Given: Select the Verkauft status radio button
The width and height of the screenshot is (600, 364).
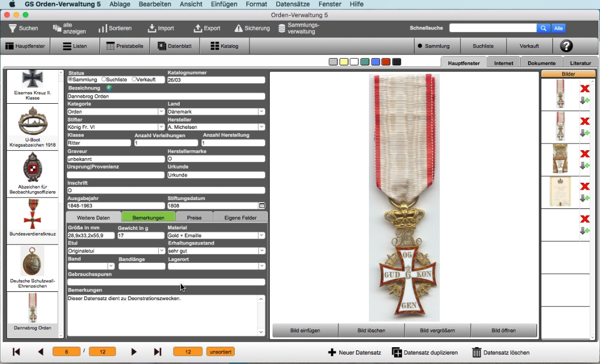Looking at the screenshot, I should pos(134,80).
